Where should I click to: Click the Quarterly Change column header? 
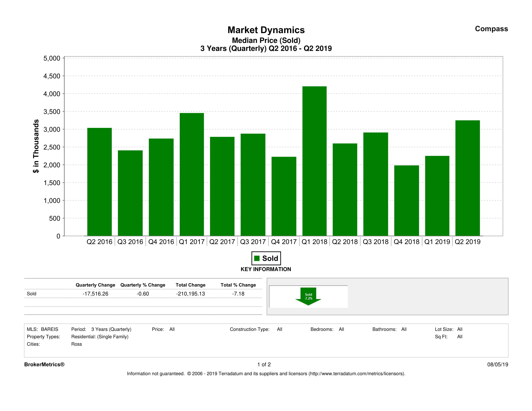pyautogui.click(x=95, y=285)
